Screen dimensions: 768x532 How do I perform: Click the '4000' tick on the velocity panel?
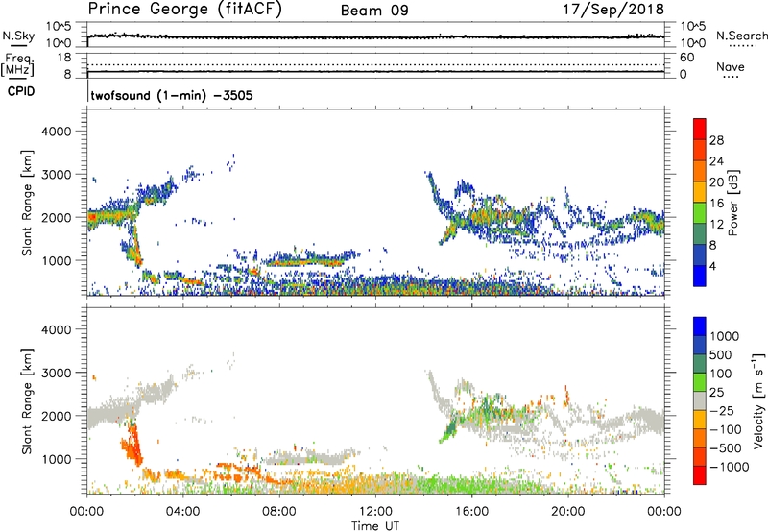point(57,329)
